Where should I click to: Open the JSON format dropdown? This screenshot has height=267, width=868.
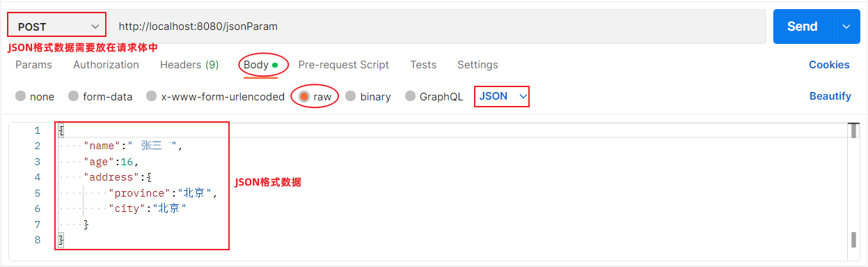click(503, 96)
